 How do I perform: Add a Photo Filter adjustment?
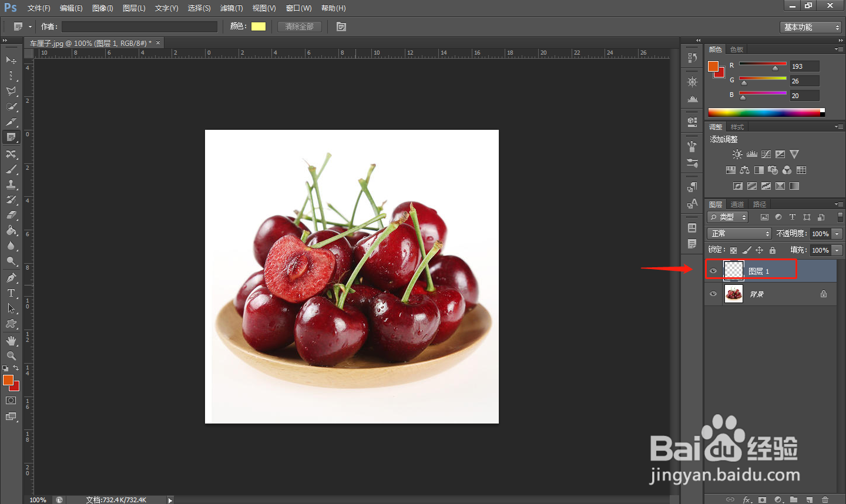773,170
